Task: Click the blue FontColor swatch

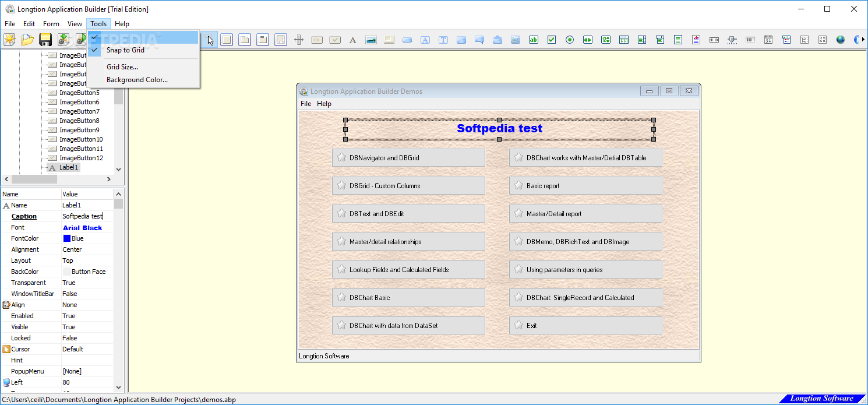Action: 66,238
